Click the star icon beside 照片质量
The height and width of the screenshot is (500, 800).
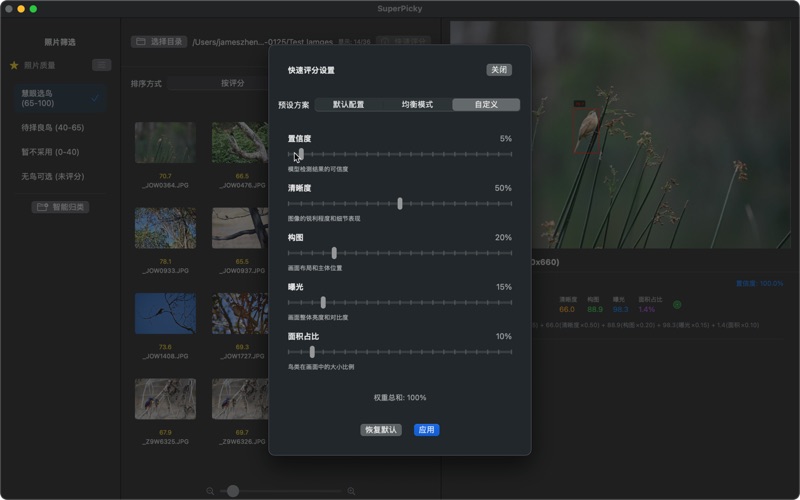(14, 65)
